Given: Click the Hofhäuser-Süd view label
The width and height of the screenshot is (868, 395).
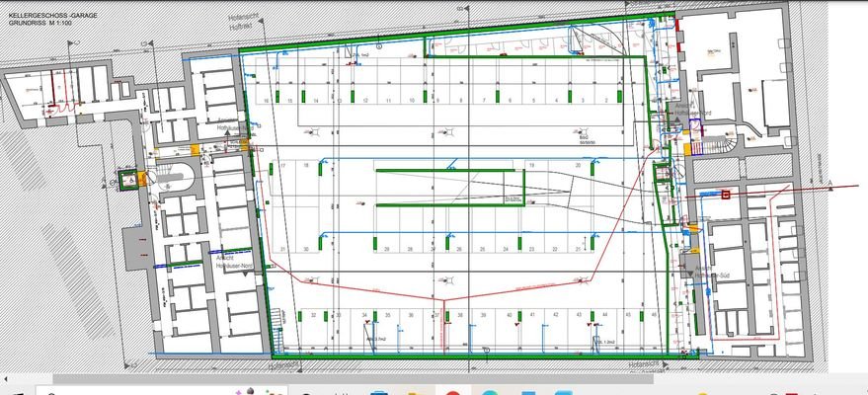Looking at the screenshot, I should point(710,276).
